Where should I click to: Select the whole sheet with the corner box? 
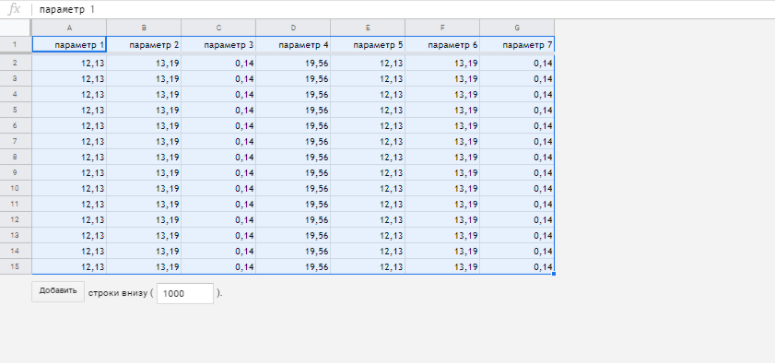coord(15,27)
